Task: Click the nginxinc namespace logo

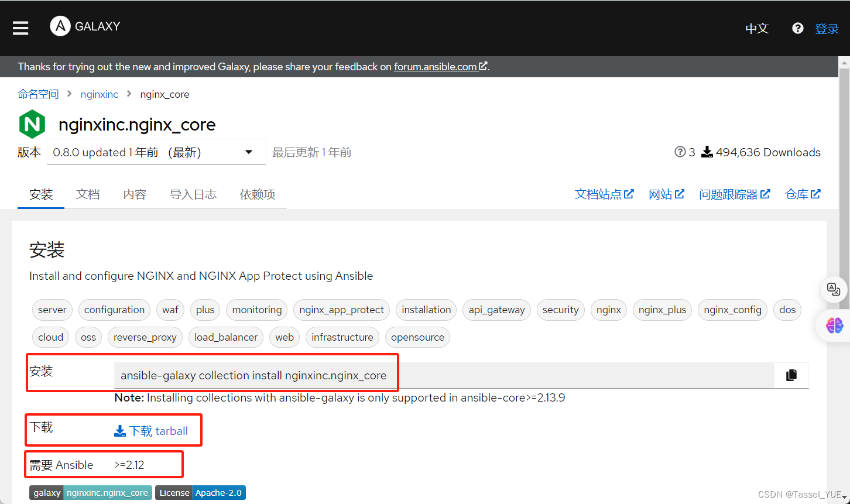Action: coord(32,124)
